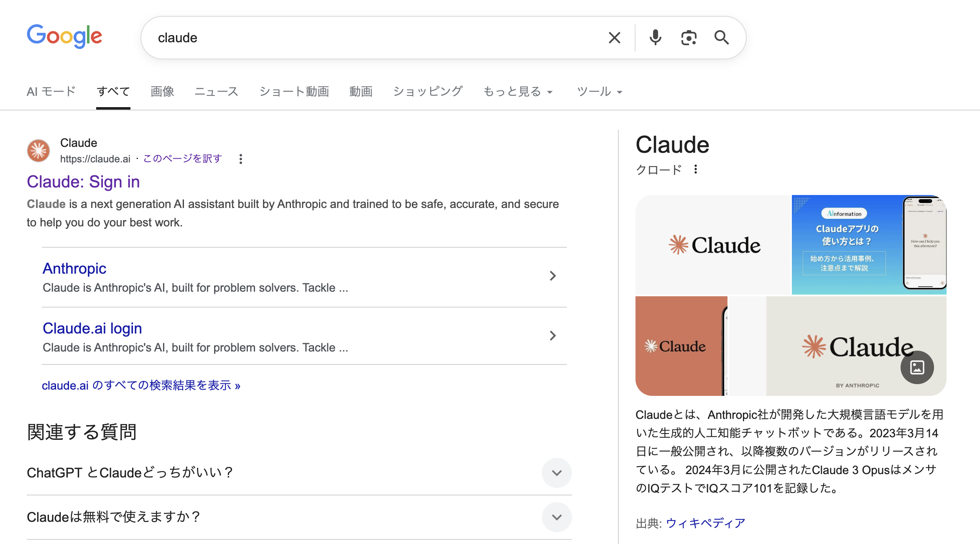The height and width of the screenshot is (544, 980).
Task: Expand ChatGPT とClaudeどっちがいい question
Action: pyautogui.click(x=556, y=473)
